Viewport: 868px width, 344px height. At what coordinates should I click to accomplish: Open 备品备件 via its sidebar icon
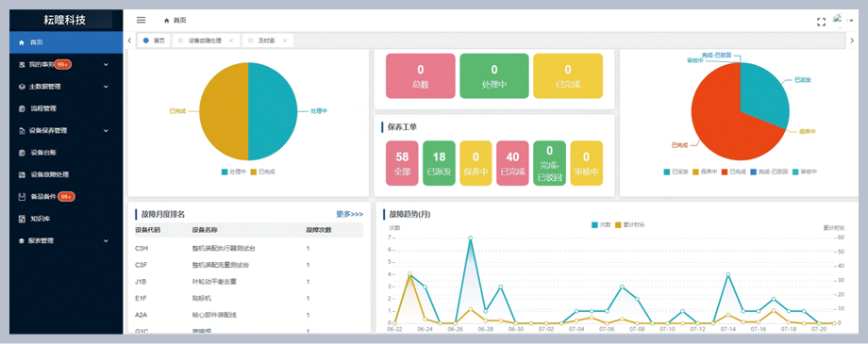(22, 196)
